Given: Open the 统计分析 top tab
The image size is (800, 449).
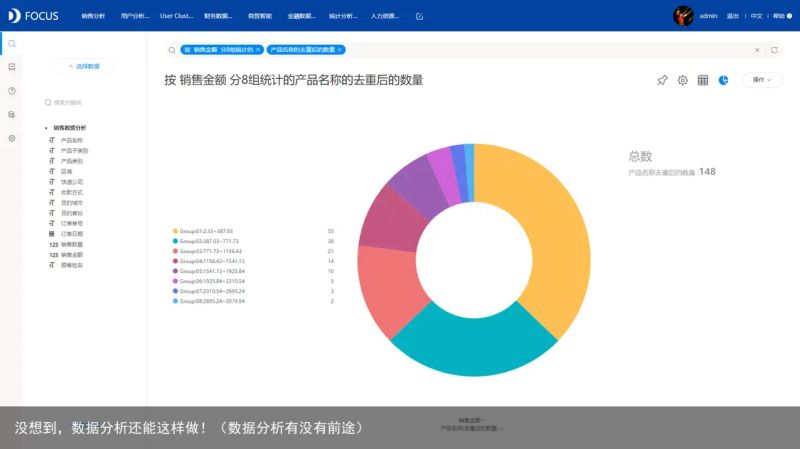Looking at the screenshot, I should point(343,16).
